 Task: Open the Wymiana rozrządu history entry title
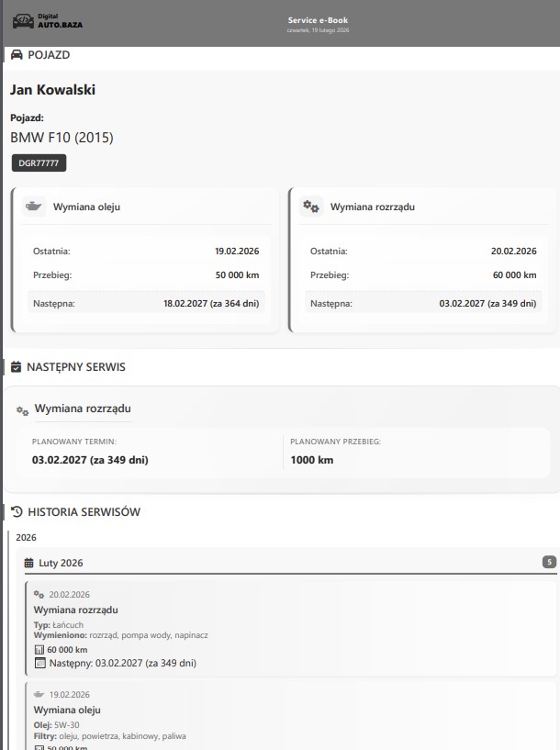[75, 610]
